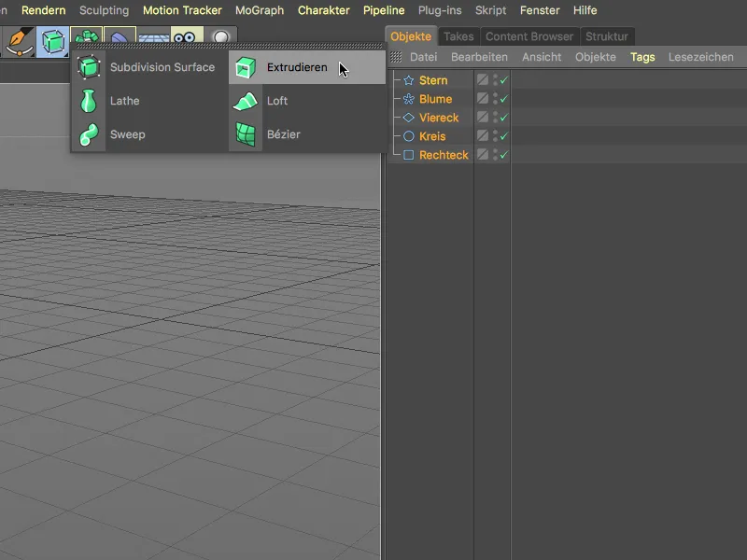Choose Subdivision Surface from the popup

(149, 67)
